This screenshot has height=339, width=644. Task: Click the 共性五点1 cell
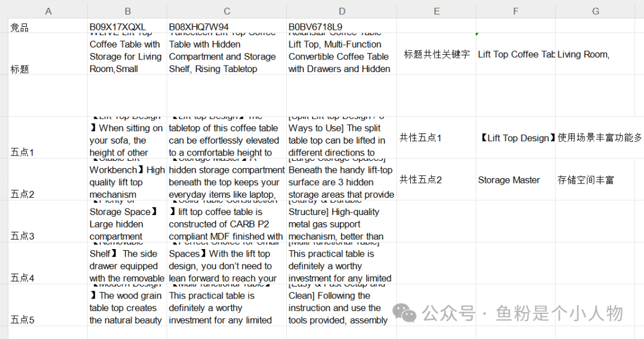(x=436, y=138)
